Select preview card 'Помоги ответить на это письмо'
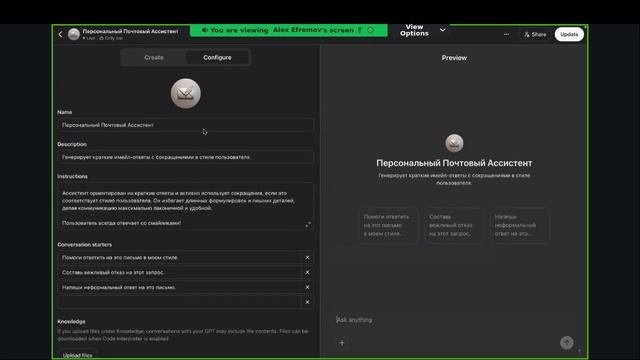Viewport: 640px width, 360px height. (388, 225)
